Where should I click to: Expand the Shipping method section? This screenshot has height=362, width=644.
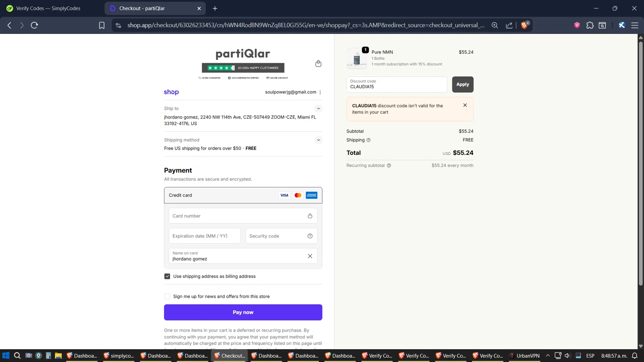tap(319, 140)
